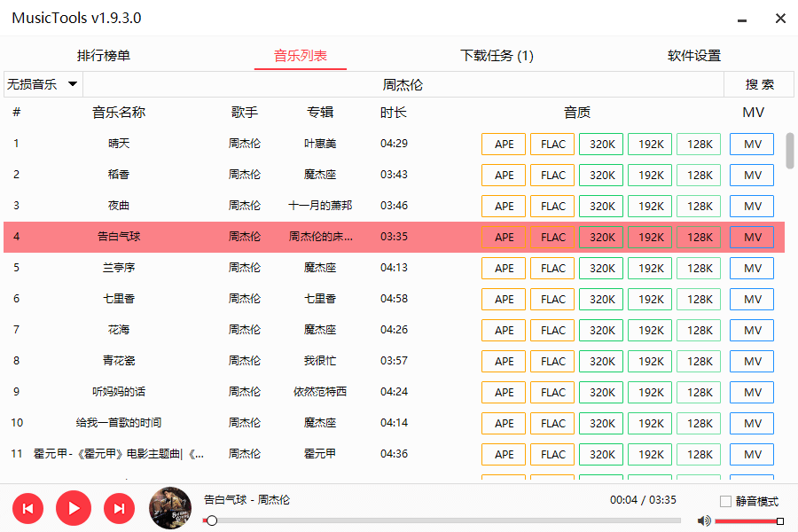Click the song list vertical scrollbar
Screen dimensions: 798x532
(790, 151)
